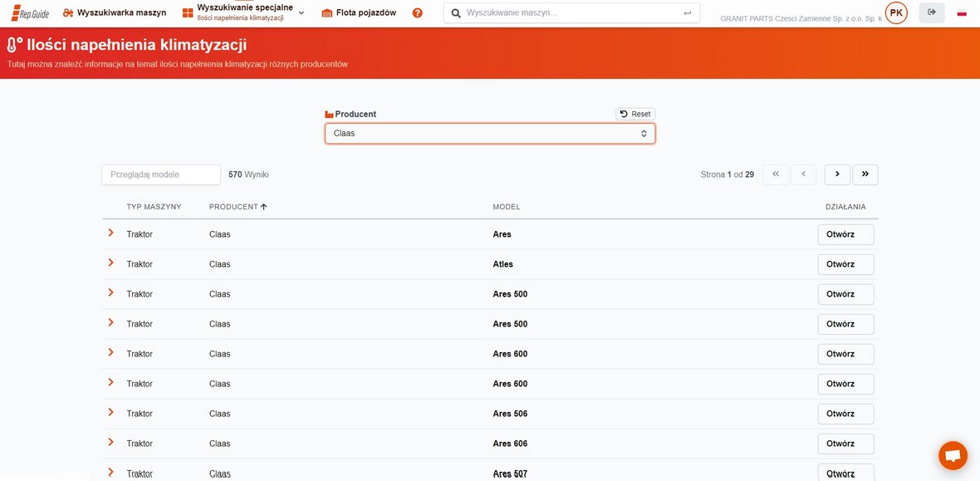Expand the Wyszukiwanie specjalne menu chevron
980x481 pixels.
point(301,13)
